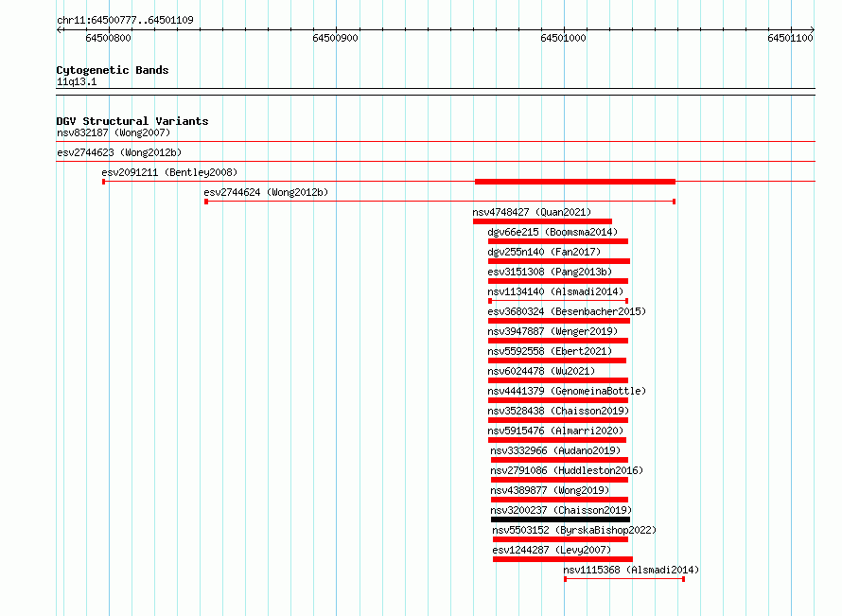
Task: Click the esv2744623 (Wong2012b) variant label
Action: pos(119,152)
